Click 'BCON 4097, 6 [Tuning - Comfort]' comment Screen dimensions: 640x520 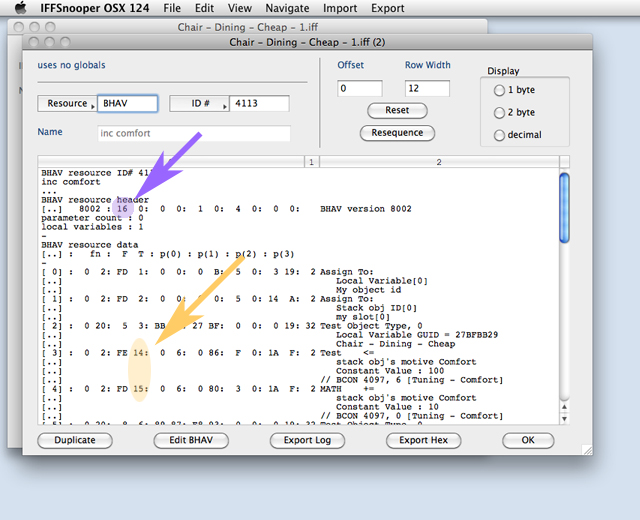[x=412, y=380]
